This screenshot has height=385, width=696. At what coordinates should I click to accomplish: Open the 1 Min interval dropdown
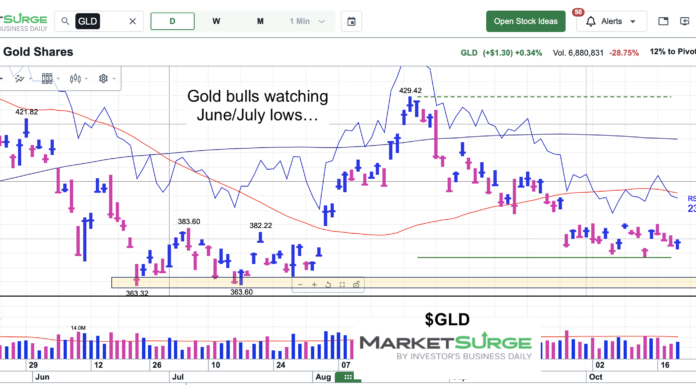(x=307, y=21)
